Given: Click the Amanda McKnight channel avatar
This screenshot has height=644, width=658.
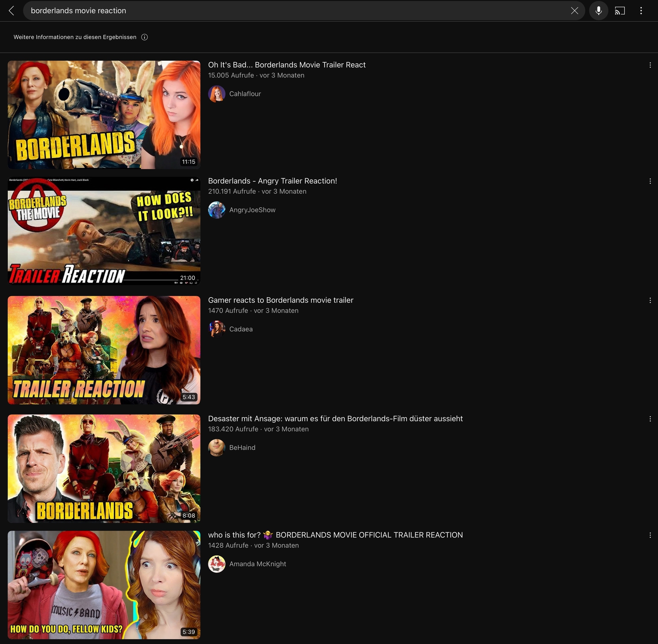Looking at the screenshot, I should (217, 564).
